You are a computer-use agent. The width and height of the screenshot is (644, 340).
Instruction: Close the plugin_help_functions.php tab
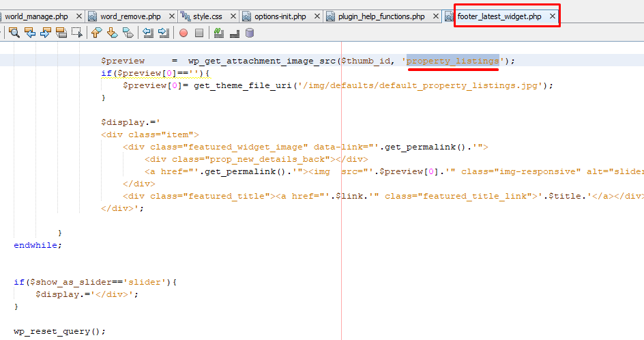click(436, 16)
